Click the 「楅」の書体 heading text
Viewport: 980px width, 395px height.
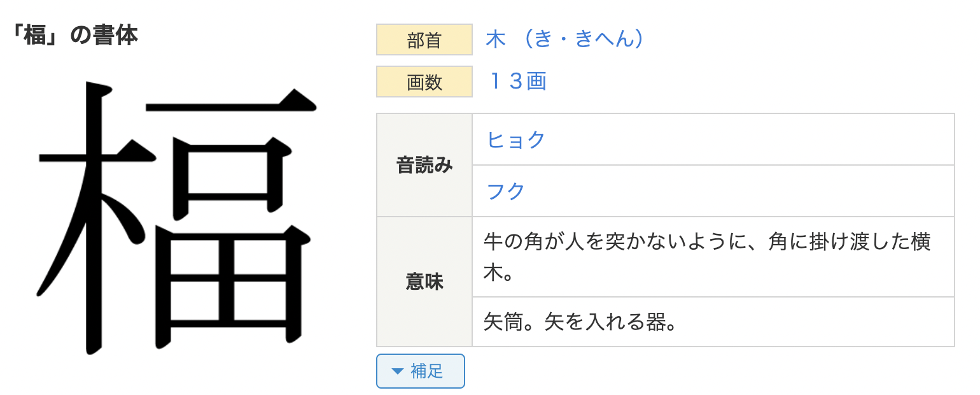tap(74, 36)
